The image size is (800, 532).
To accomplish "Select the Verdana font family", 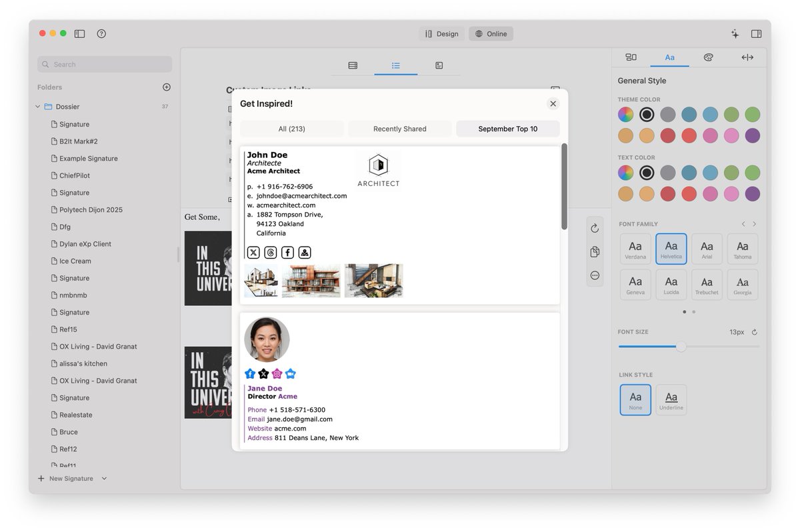I will (x=635, y=249).
